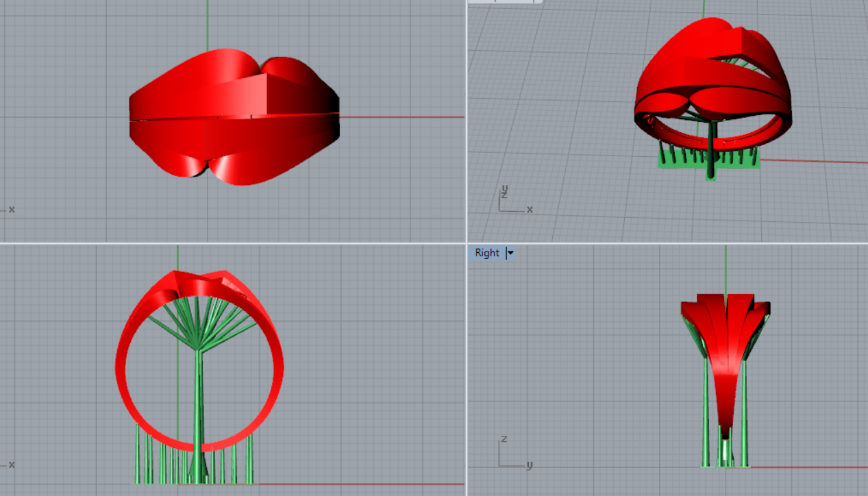The height and width of the screenshot is (496, 868).
Task: Select the red ring in perspective viewport
Action: [x=712, y=82]
